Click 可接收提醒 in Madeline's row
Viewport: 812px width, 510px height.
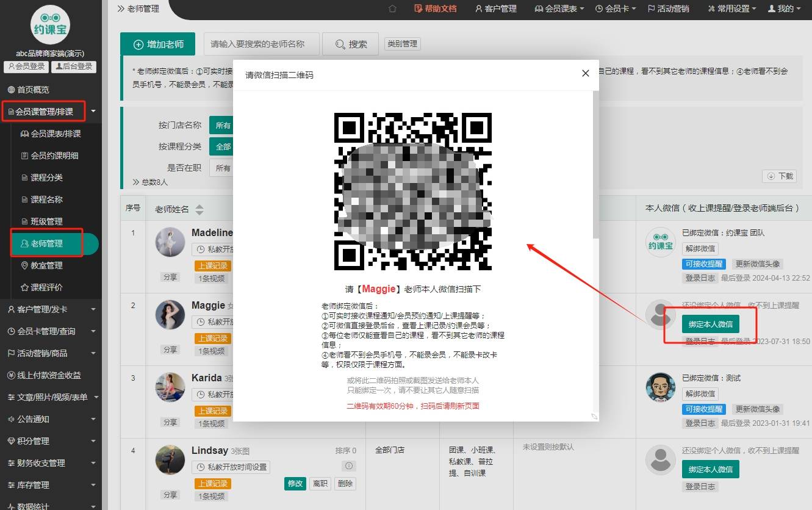pos(704,264)
